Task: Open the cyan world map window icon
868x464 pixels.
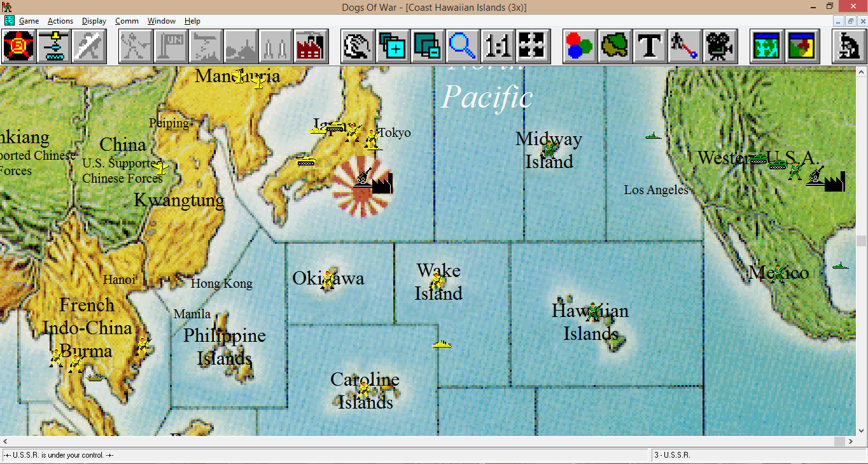Action: (767, 46)
